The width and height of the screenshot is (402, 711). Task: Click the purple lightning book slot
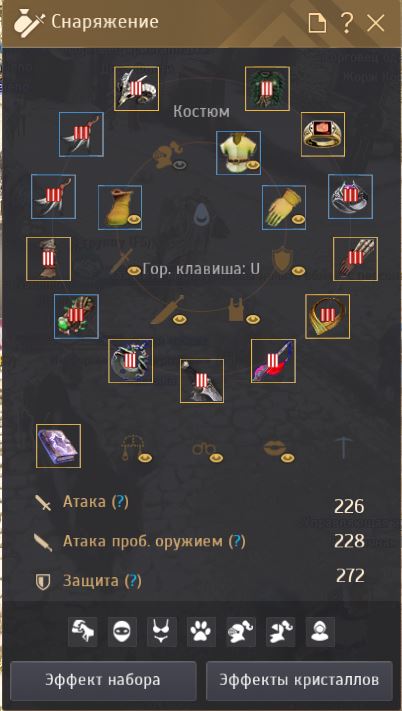click(58, 446)
